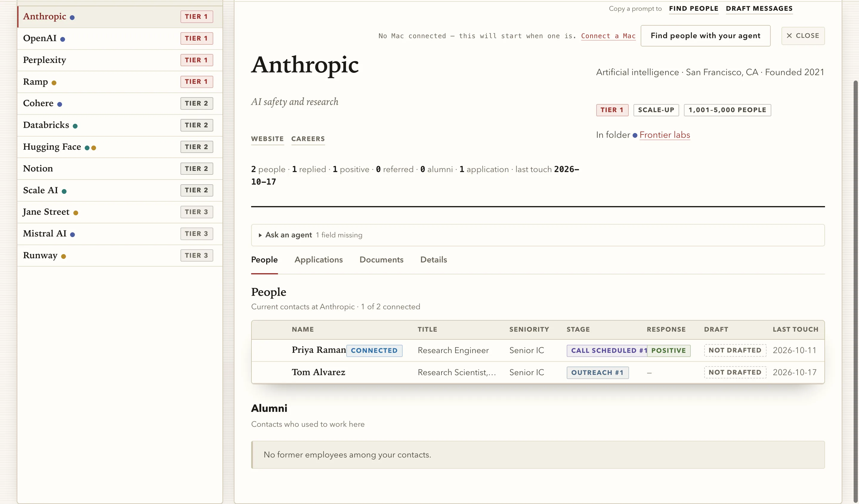Click the CALL SCHEDULED #1 stage badge

pyautogui.click(x=607, y=351)
